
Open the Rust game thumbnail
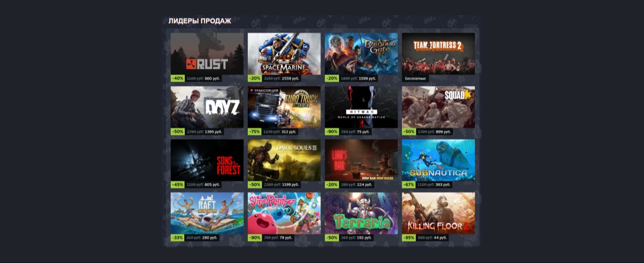tap(207, 54)
